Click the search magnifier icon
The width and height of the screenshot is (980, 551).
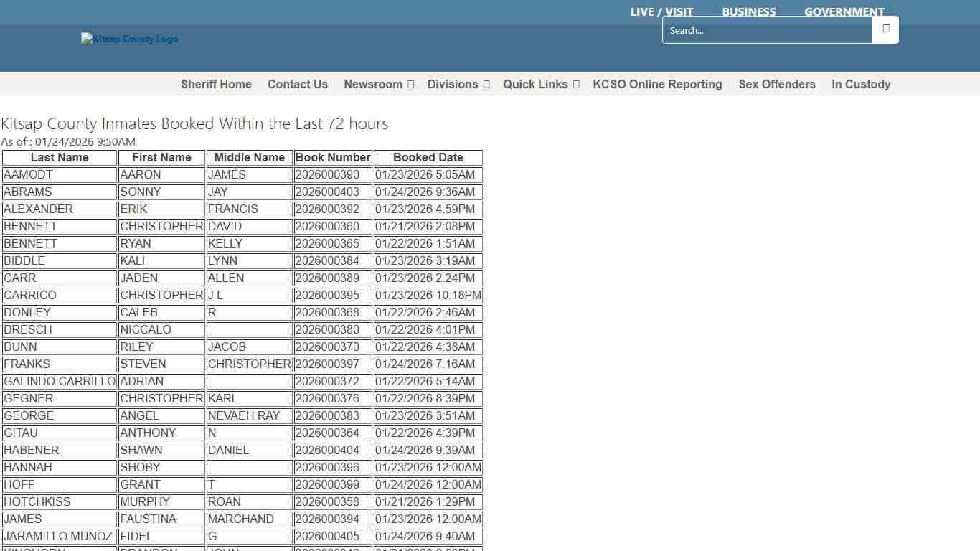[885, 29]
